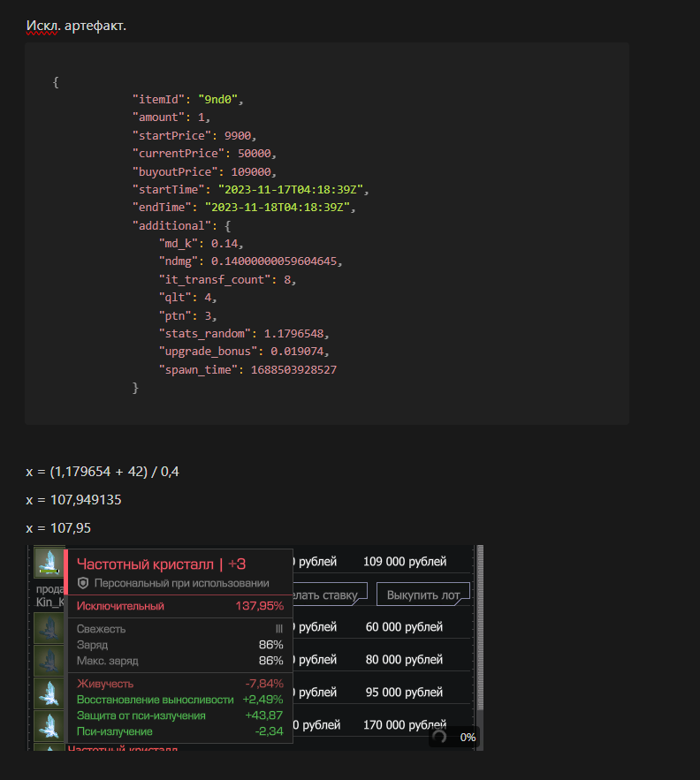
Task: Click the underlined word Искл. in heading
Action: pos(43,25)
